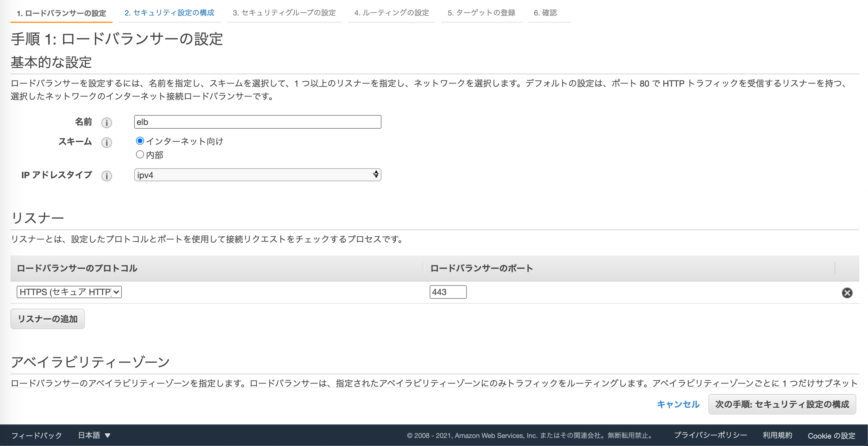Open the ipv4 IP address type dropdown
This screenshot has height=446, width=868.
tap(257, 175)
